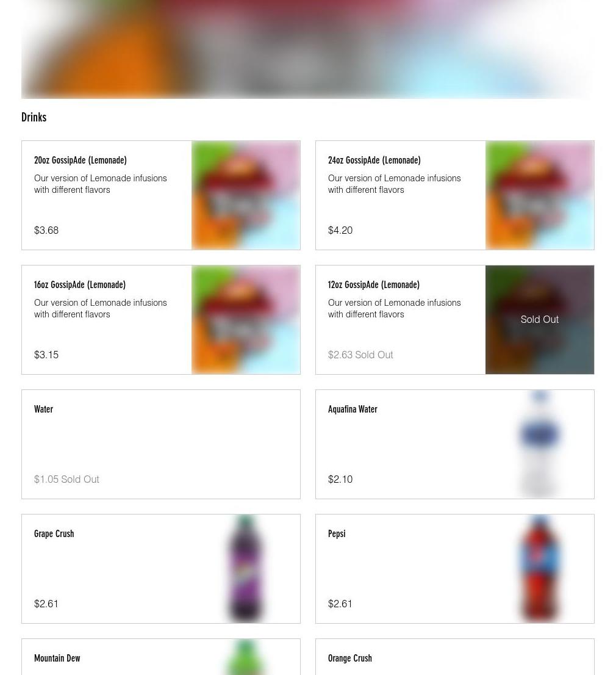Select the Water menu item
616x675 pixels.
pos(161,444)
